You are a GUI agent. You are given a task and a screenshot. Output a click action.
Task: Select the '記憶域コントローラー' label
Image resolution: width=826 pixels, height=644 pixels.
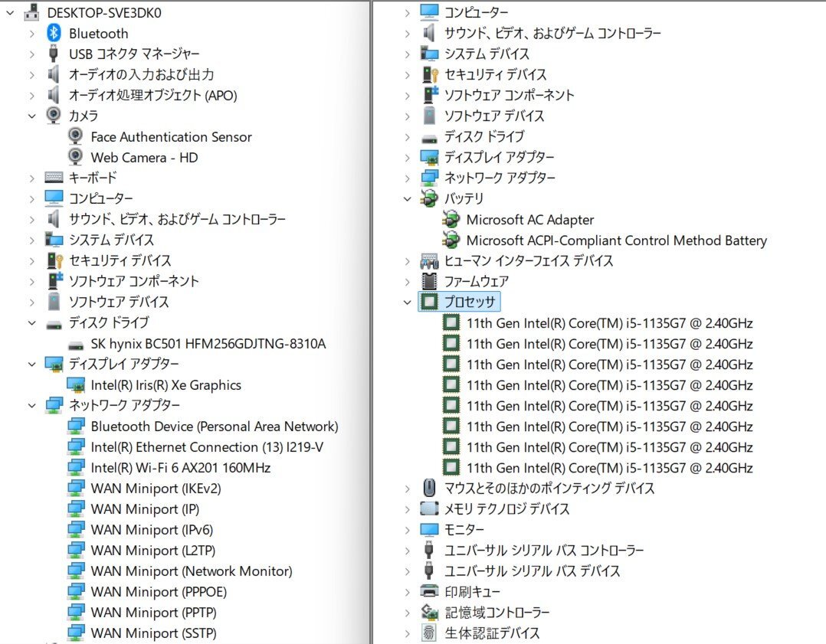click(x=497, y=612)
